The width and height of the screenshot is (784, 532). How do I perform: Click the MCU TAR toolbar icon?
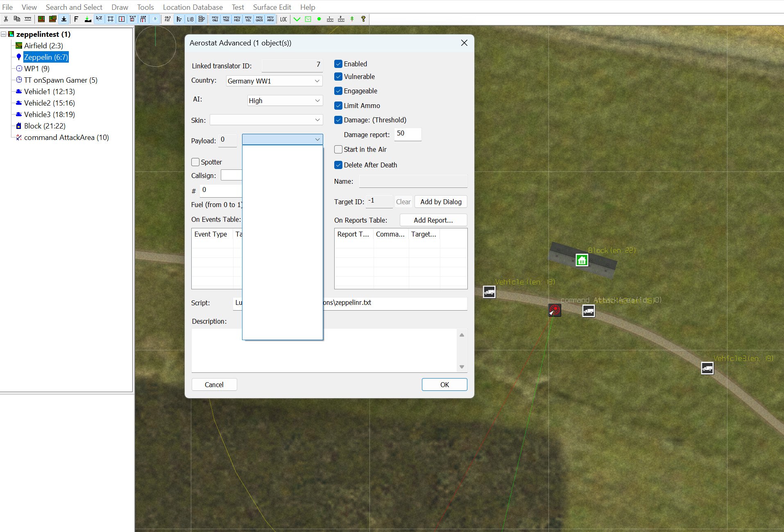coord(226,19)
